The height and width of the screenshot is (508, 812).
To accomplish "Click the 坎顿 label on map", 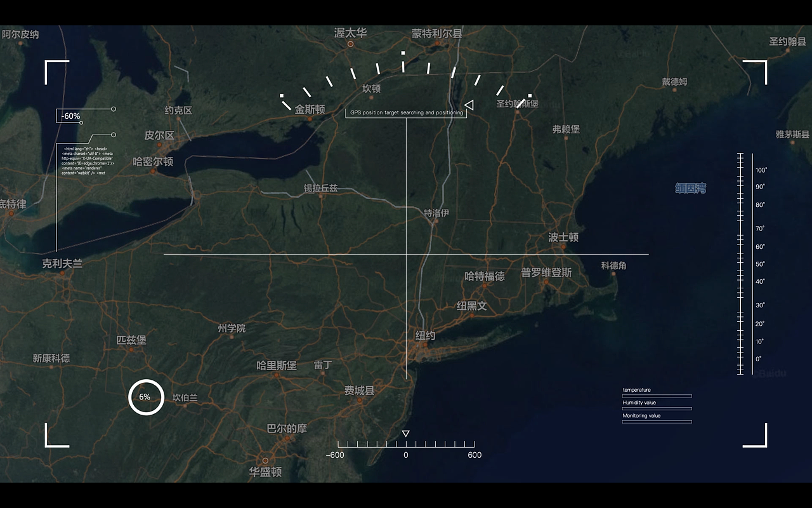I will click(x=372, y=88).
